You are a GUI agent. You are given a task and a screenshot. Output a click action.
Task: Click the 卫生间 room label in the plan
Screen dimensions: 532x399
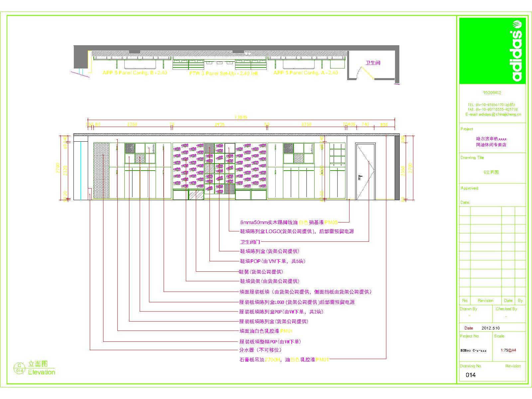coord(373,63)
